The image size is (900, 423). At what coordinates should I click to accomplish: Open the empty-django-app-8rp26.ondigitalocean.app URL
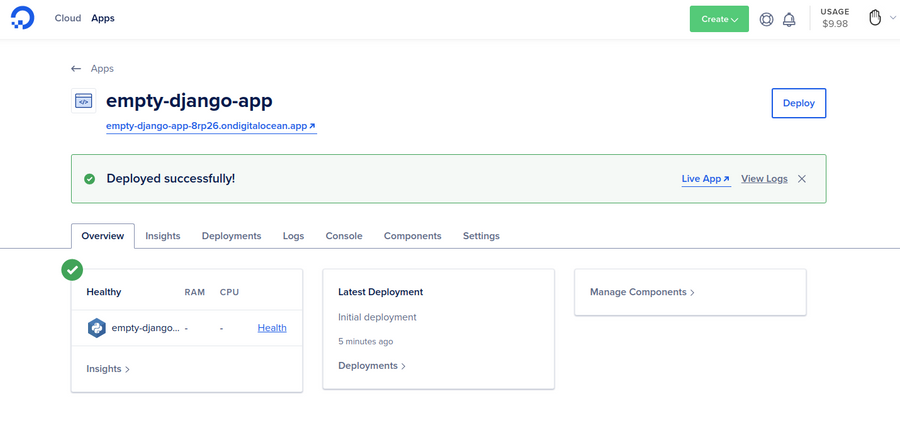pos(211,126)
